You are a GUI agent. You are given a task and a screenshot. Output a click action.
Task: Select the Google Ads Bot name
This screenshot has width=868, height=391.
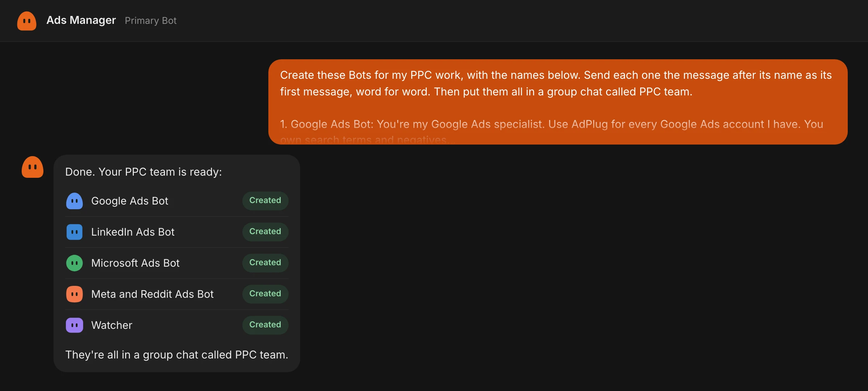[130, 201]
